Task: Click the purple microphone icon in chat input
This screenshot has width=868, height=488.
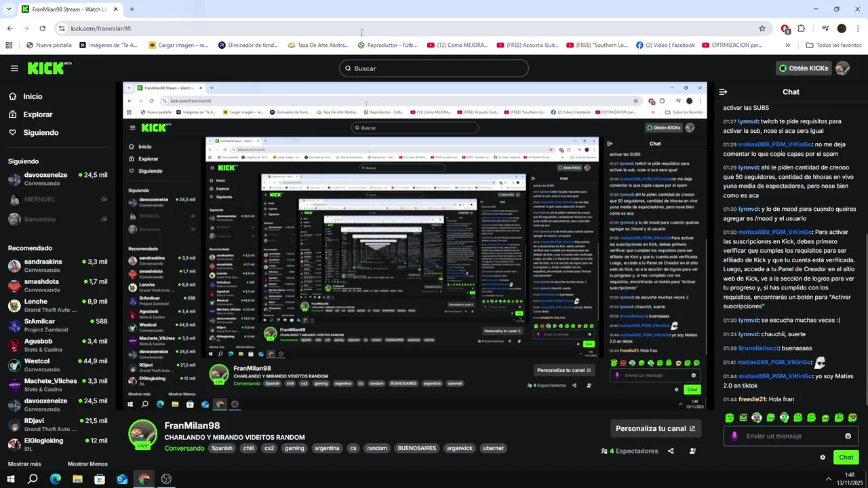Action: coord(734,436)
